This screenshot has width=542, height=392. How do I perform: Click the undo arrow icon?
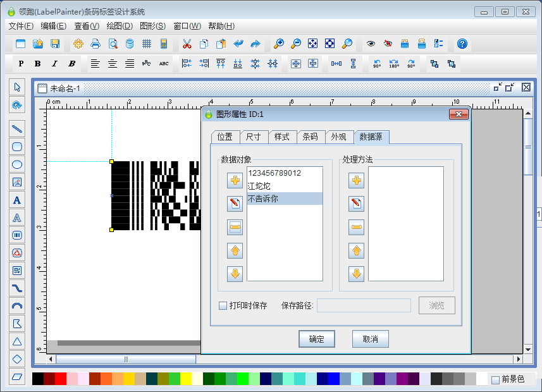[238, 44]
